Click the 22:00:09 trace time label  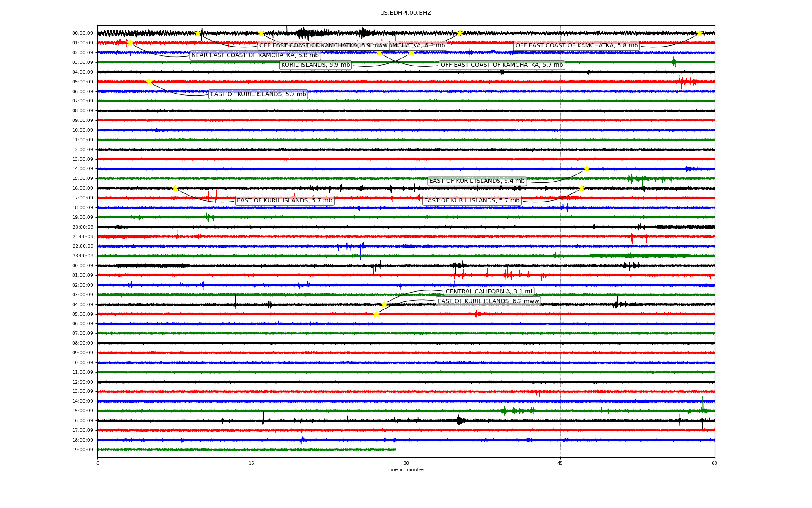[x=82, y=246]
